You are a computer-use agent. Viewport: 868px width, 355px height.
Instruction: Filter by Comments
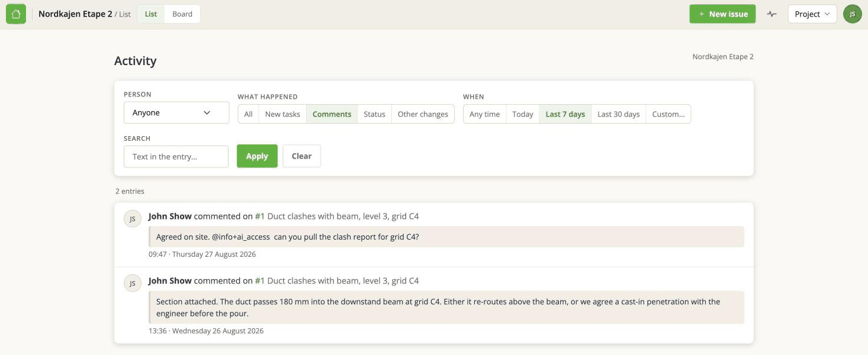(332, 114)
